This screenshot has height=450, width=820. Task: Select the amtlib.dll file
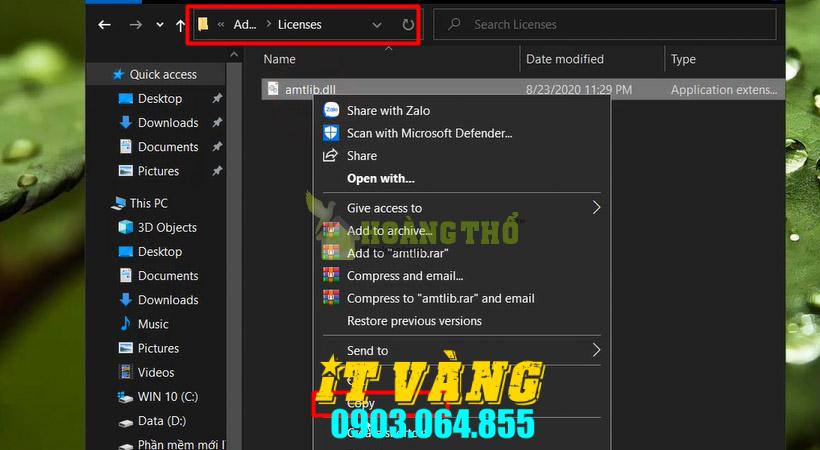[523, 89]
